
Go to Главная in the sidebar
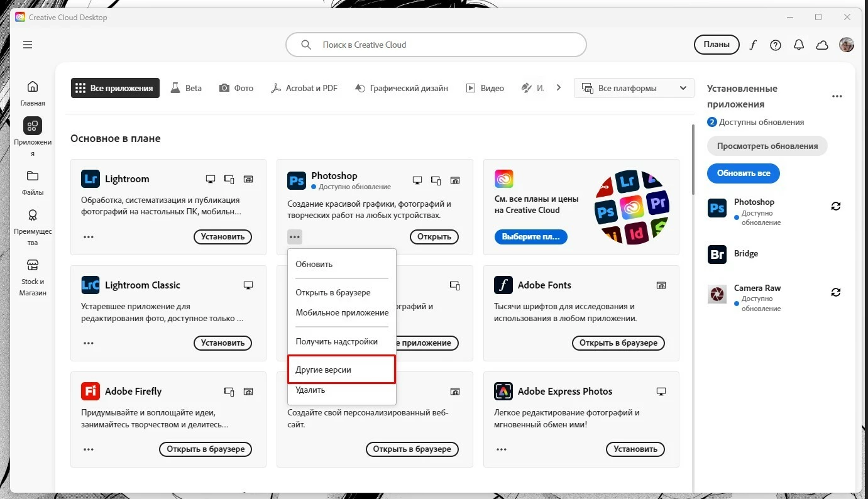[x=33, y=93]
